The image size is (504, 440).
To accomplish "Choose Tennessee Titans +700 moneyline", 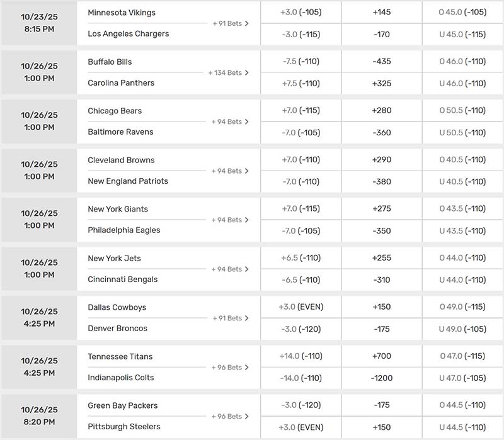I will [382, 356].
